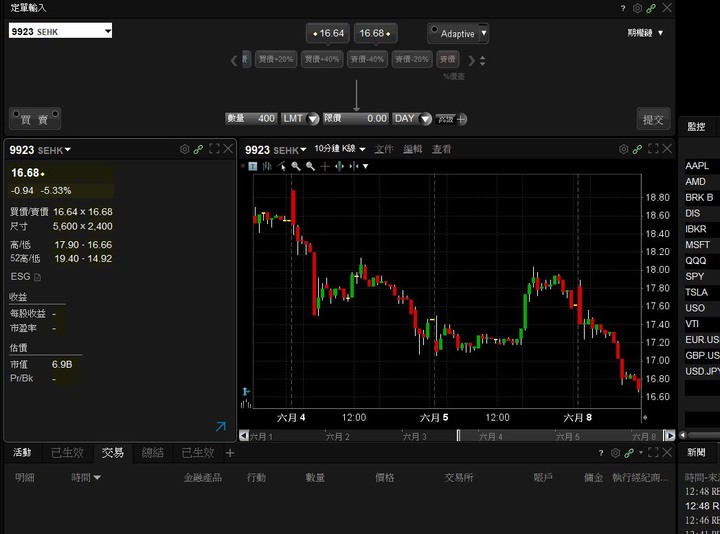Expand more chart tools dropdown arrow
Viewport: 720px width, 534px height.
tap(366, 166)
